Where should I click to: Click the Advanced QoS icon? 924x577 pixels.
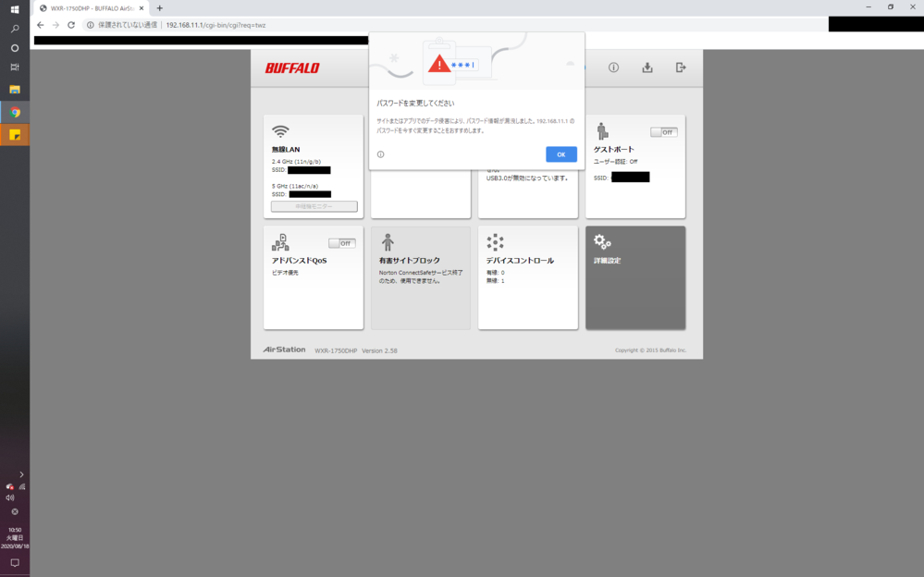[x=280, y=242]
